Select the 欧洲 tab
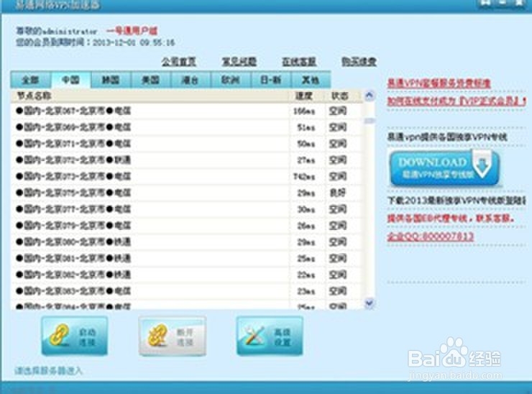 click(x=231, y=80)
